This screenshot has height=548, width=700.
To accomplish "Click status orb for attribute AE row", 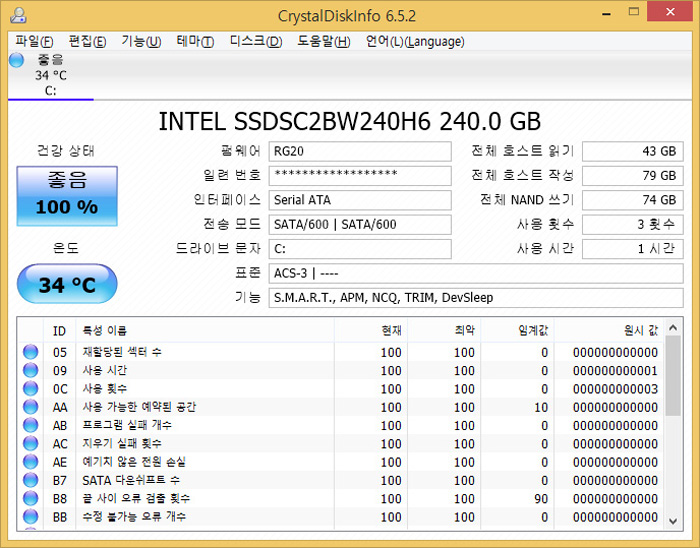I will (x=30, y=461).
